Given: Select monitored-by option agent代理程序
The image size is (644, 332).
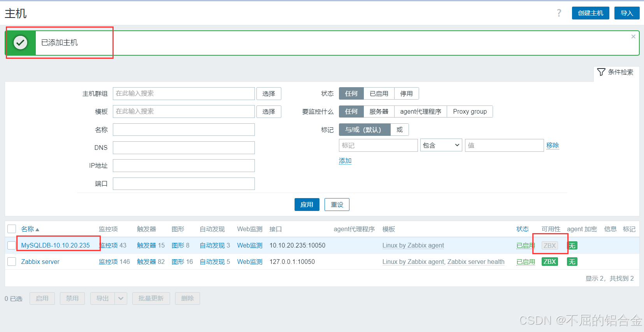Looking at the screenshot, I should (421, 111).
